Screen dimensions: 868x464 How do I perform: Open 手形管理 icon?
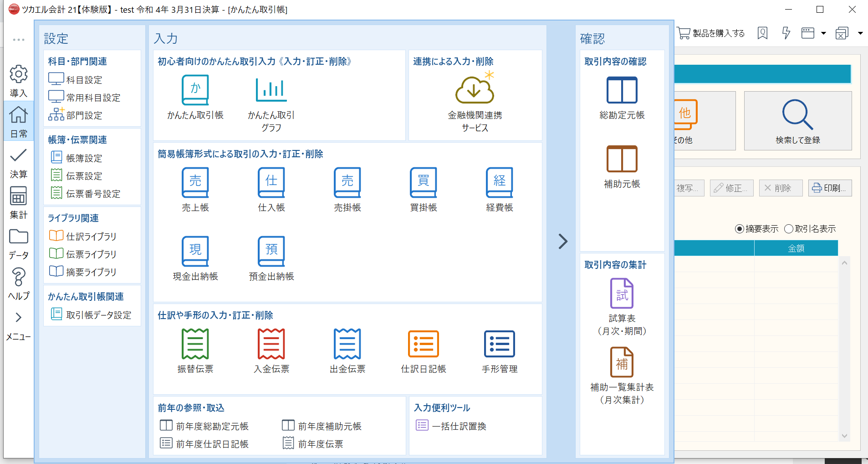(500, 344)
